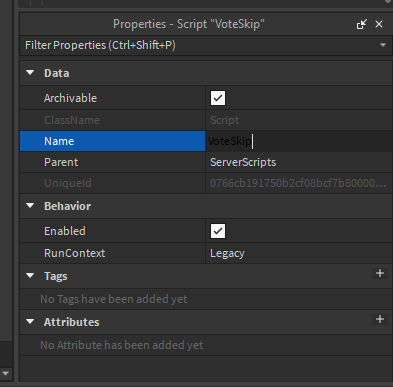Screen dimensions: 393x387
Task: Click the Parent value ServerScripts
Action: tap(243, 162)
